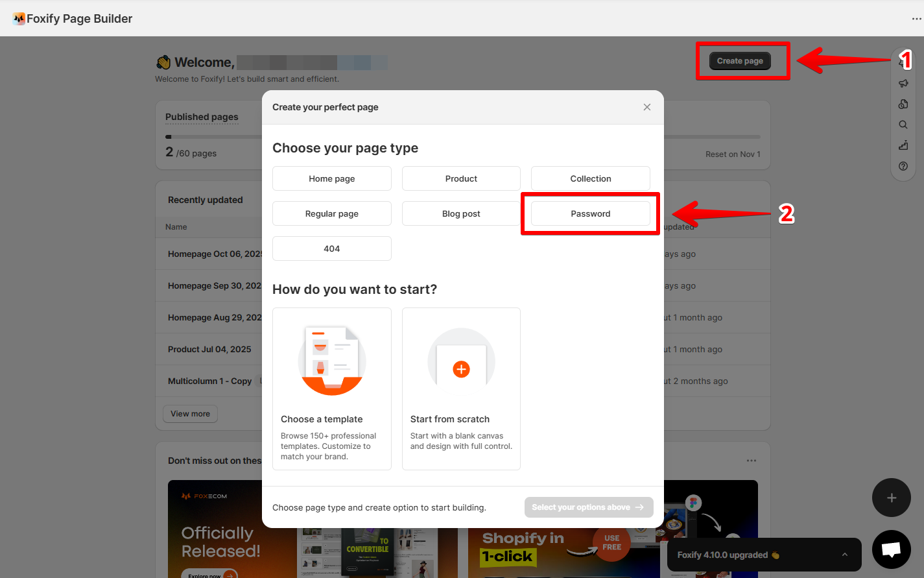
Task: Pick the Choose a template card
Action: (332, 389)
